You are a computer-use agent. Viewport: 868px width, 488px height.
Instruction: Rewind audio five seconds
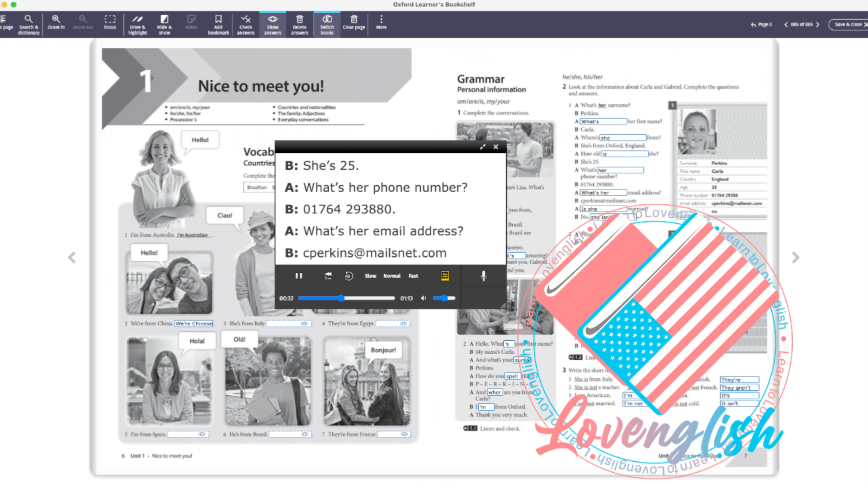point(328,276)
